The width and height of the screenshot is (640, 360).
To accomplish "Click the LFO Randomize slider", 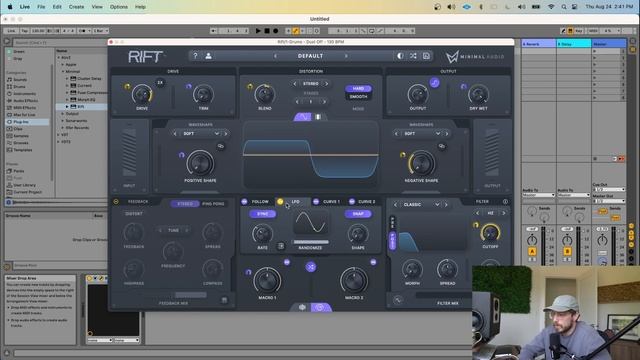I will [x=311, y=242].
